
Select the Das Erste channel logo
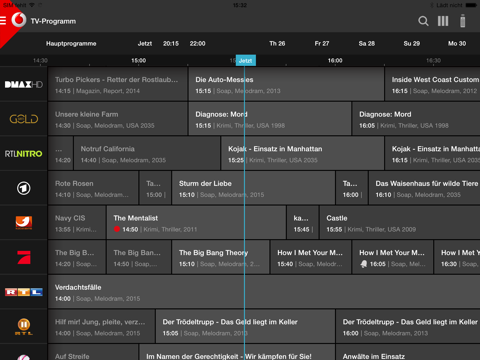[24, 188]
